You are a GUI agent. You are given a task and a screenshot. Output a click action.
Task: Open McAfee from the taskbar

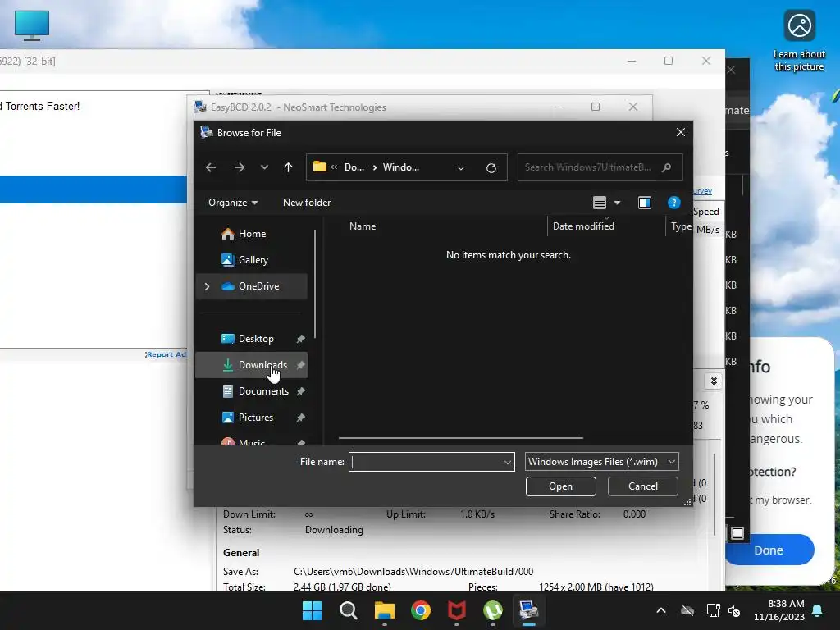457,610
